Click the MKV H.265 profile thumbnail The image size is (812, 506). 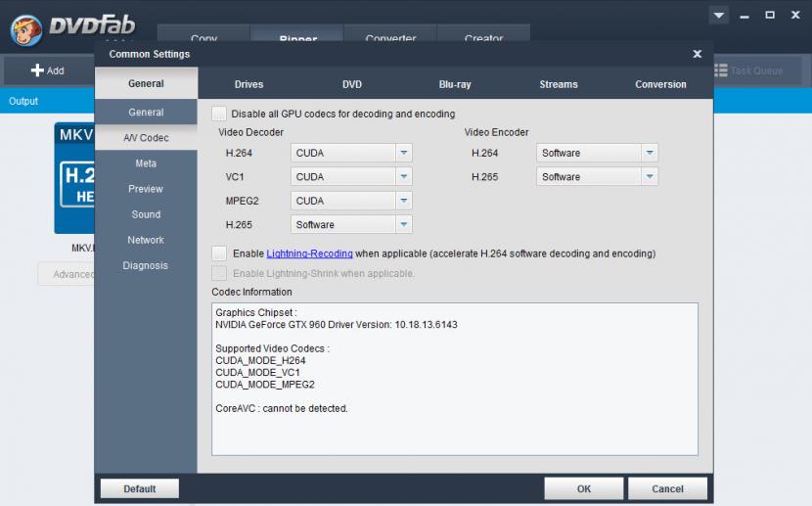(x=74, y=178)
